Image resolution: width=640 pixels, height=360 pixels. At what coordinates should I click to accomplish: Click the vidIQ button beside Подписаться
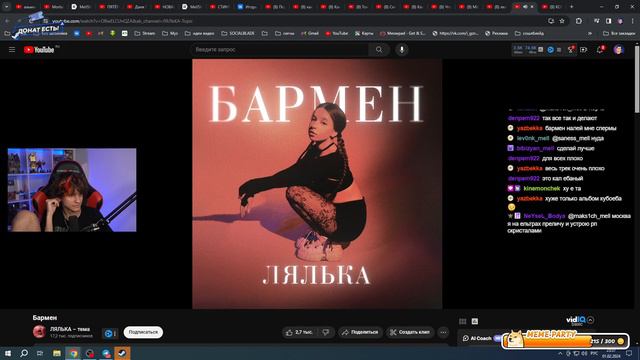coord(110,333)
